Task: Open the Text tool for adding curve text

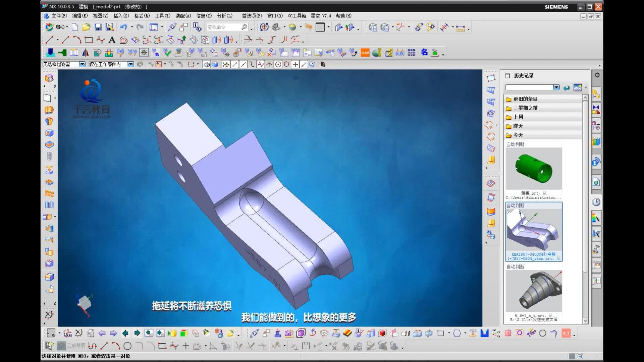Action: pos(112,41)
